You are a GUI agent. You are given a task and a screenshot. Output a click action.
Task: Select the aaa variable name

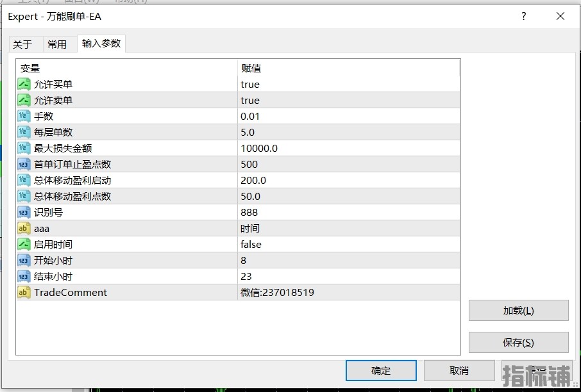(x=42, y=229)
